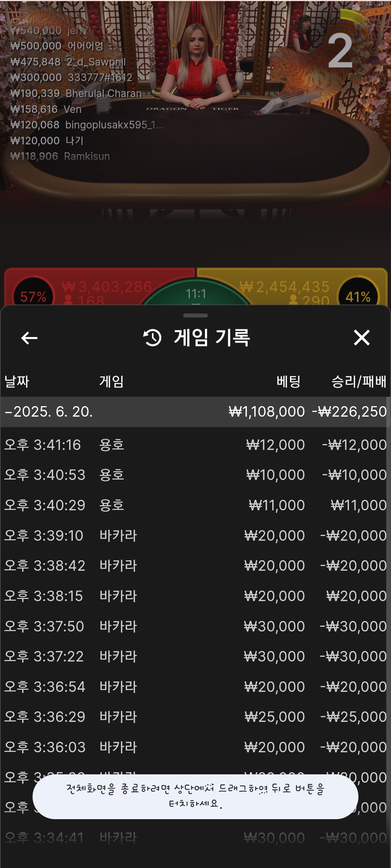Open the 오후 3:40:29 용호 record
The width and height of the screenshot is (391, 868).
(x=195, y=505)
